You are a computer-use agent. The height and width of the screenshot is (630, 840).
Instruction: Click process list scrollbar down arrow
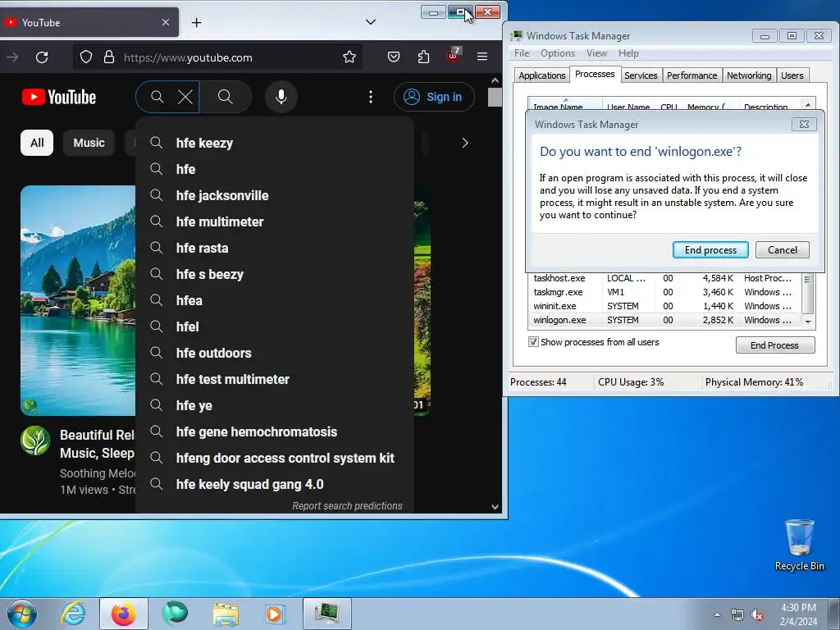click(808, 322)
